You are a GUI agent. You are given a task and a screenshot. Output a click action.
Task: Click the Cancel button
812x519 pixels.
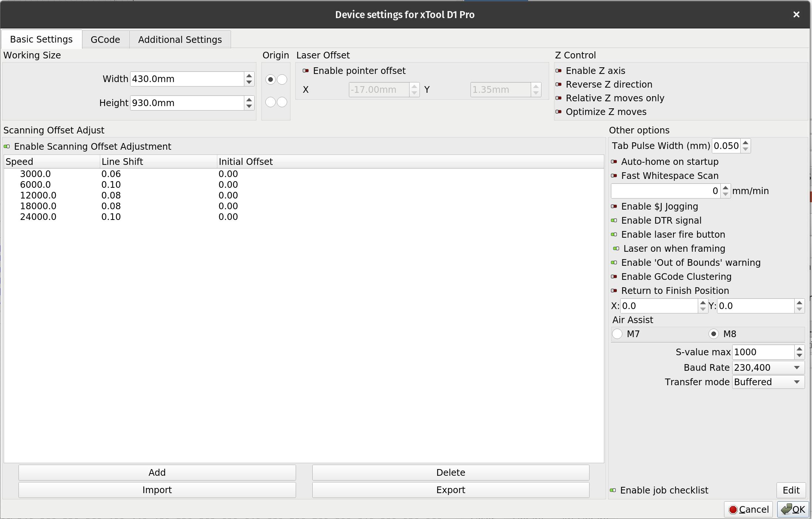coord(748,510)
